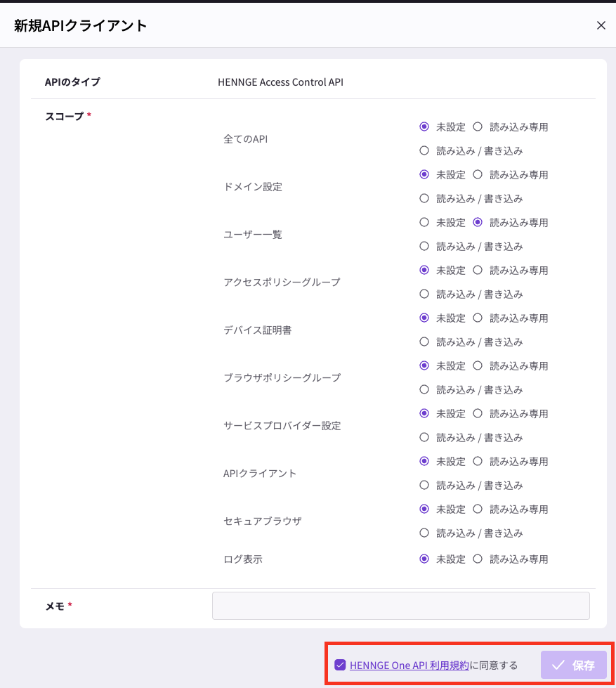Open the HENNGE One API 利用規約 link
This screenshot has height=688, width=616.
[x=409, y=665]
